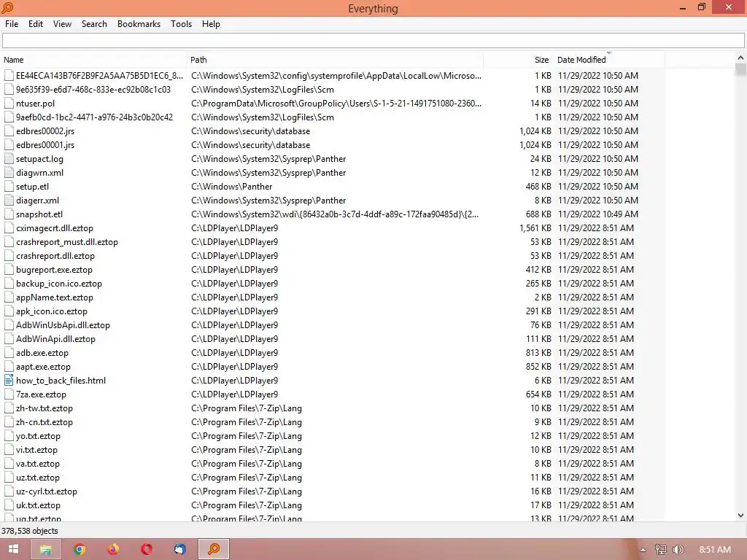Click the file icon for diagwrn.xml
The height and width of the screenshot is (560, 747).
point(9,172)
